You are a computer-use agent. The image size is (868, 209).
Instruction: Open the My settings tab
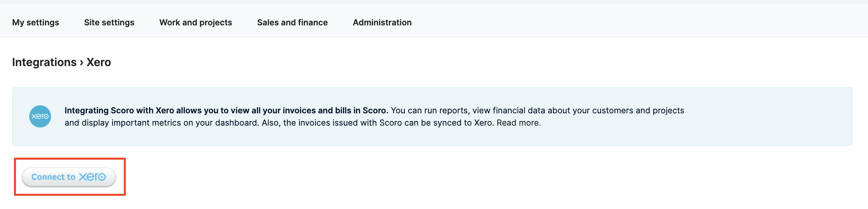click(x=36, y=23)
